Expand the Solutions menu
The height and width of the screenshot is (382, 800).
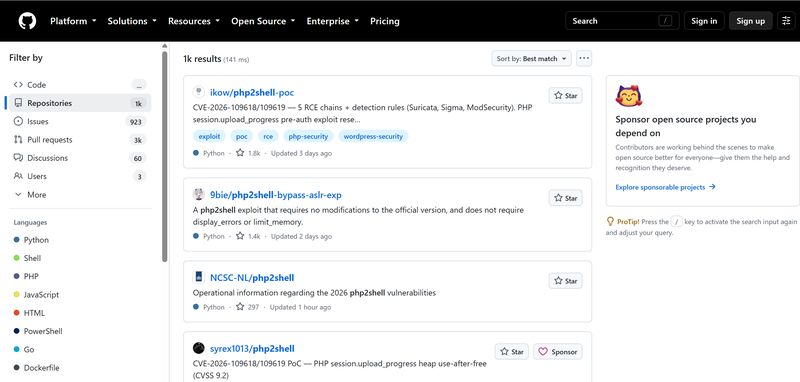(x=132, y=21)
